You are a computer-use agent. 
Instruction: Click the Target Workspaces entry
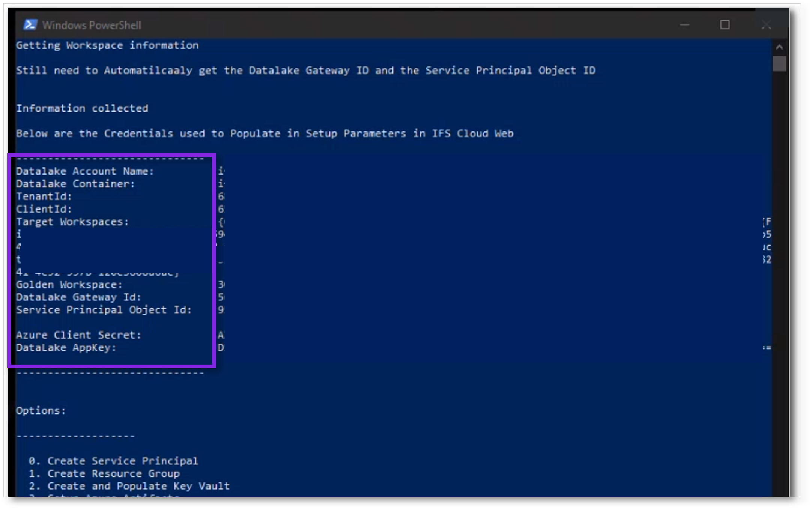pos(72,222)
